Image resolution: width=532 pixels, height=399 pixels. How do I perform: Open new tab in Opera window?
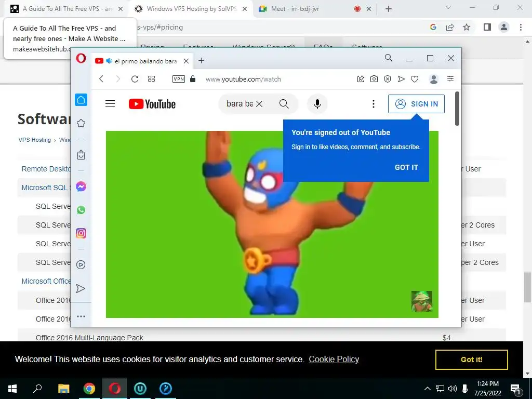[x=201, y=61]
